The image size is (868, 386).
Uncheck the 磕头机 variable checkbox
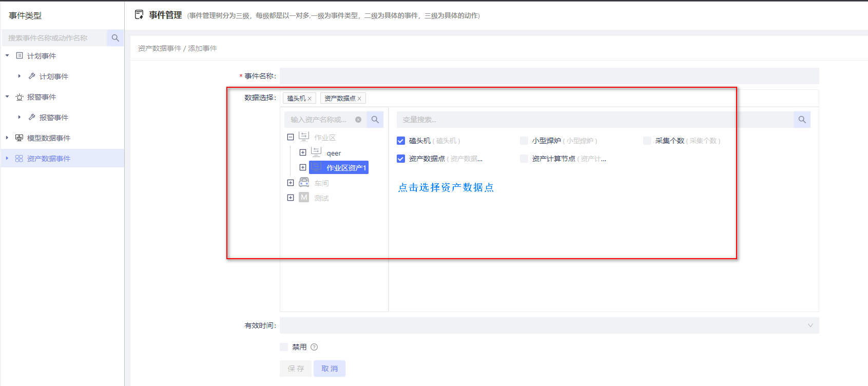click(401, 141)
